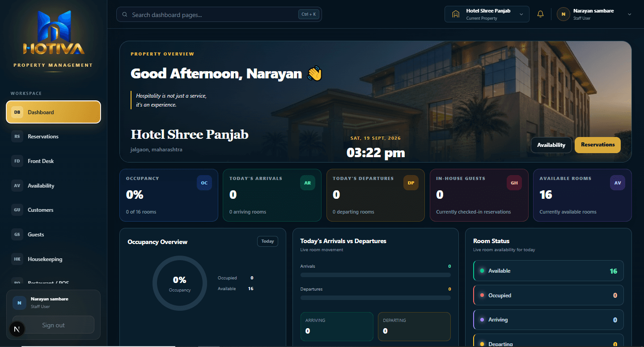Click the Availability button on the banner
The height and width of the screenshot is (347, 644).
pyautogui.click(x=551, y=145)
